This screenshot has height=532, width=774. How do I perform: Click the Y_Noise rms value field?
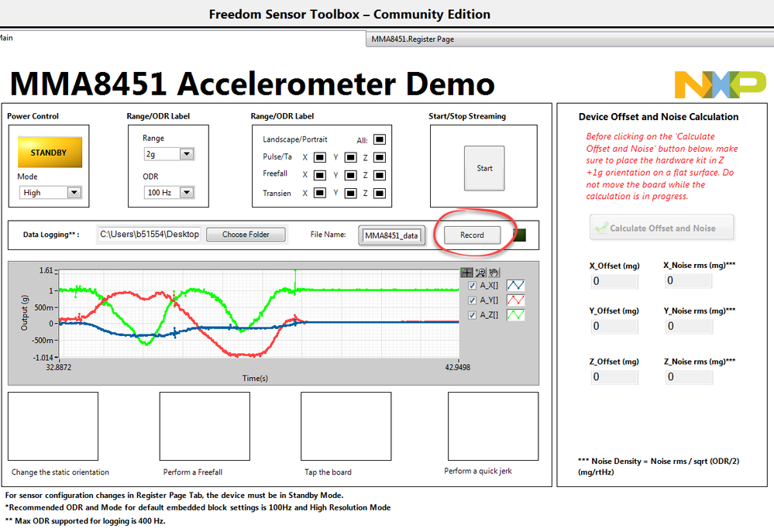tap(689, 326)
